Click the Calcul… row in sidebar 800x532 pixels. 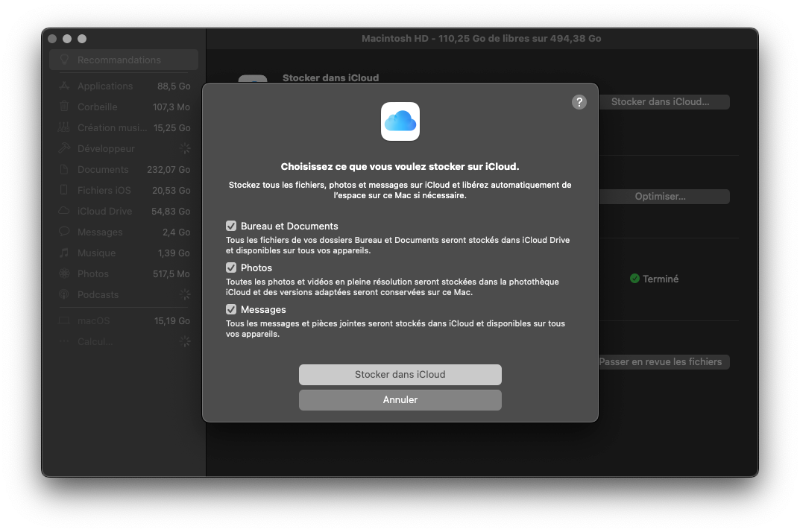124,342
